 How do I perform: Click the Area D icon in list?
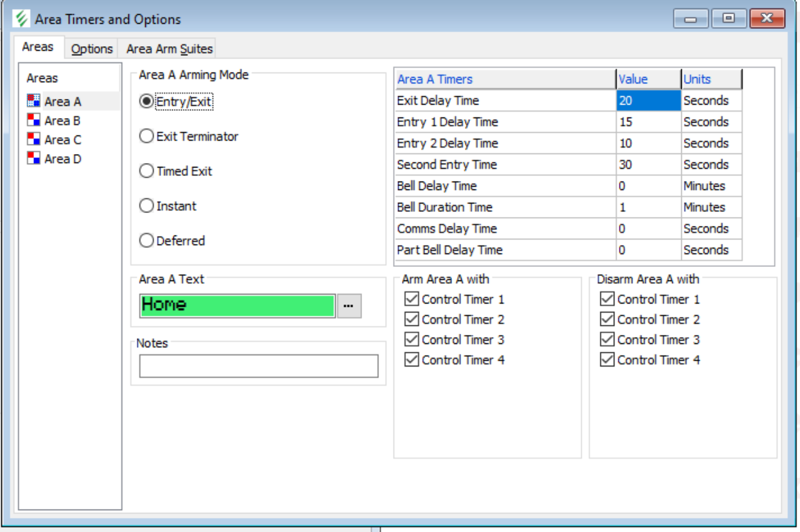pos(34,159)
